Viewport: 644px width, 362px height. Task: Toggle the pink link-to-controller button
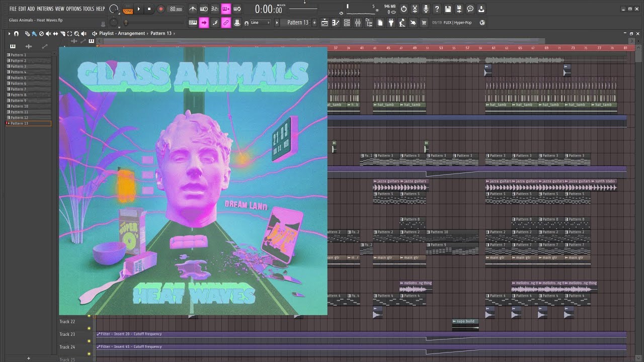pos(226,23)
